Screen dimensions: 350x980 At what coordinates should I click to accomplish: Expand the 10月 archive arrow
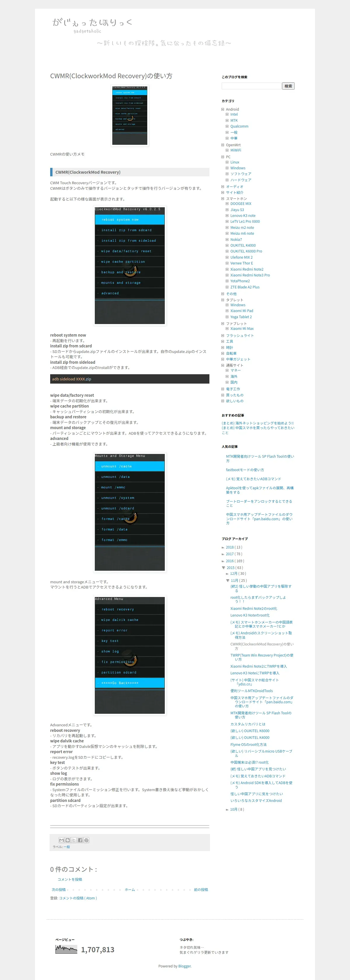tap(227, 810)
